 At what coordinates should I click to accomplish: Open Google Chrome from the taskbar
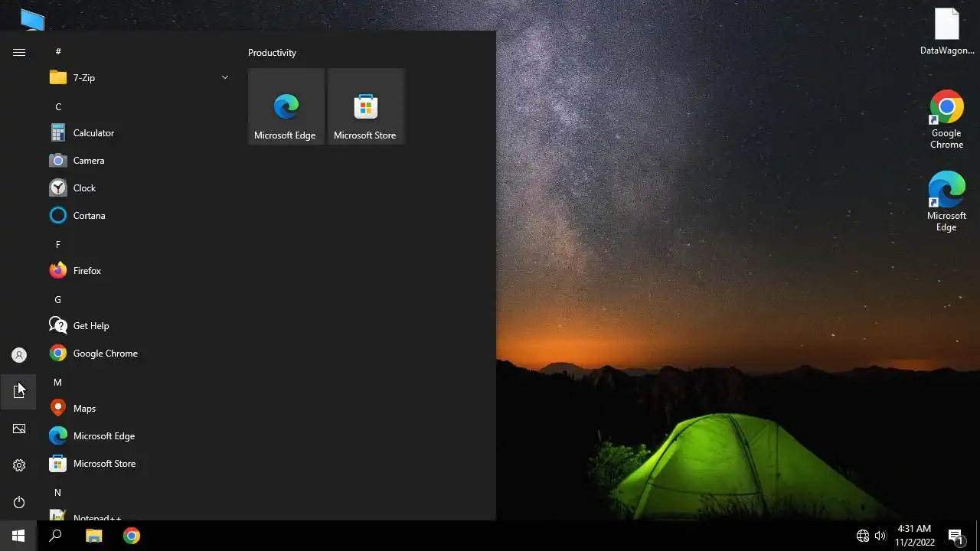coord(132,536)
